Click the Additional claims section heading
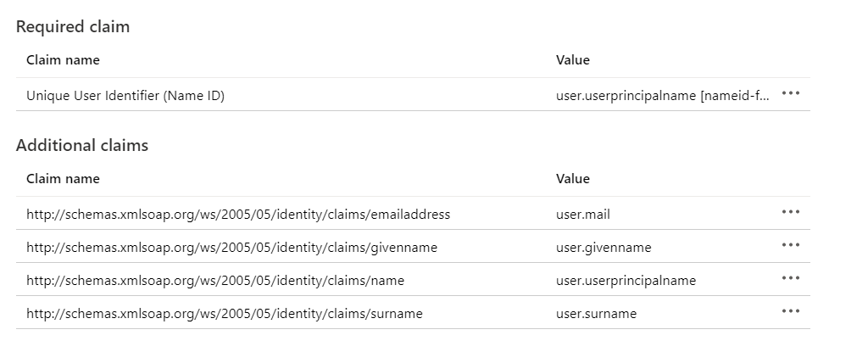The width and height of the screenshot is (868, 352). pos(82,146)
